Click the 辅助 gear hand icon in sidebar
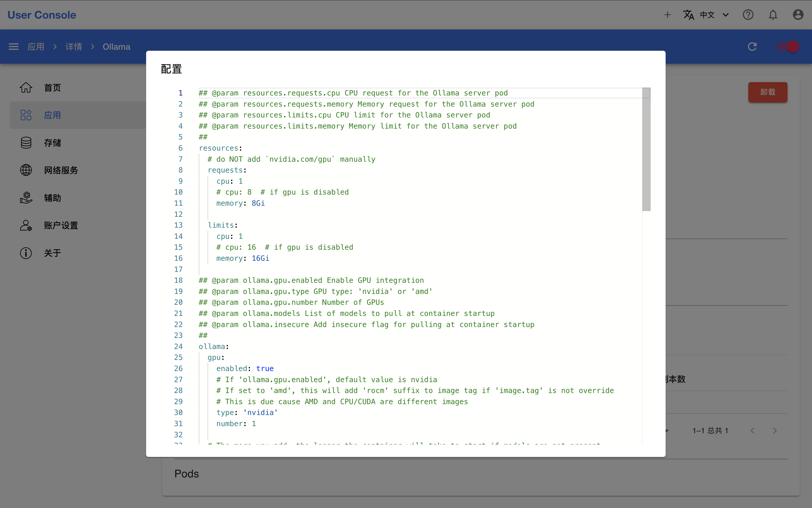 (x=26, y=198)
